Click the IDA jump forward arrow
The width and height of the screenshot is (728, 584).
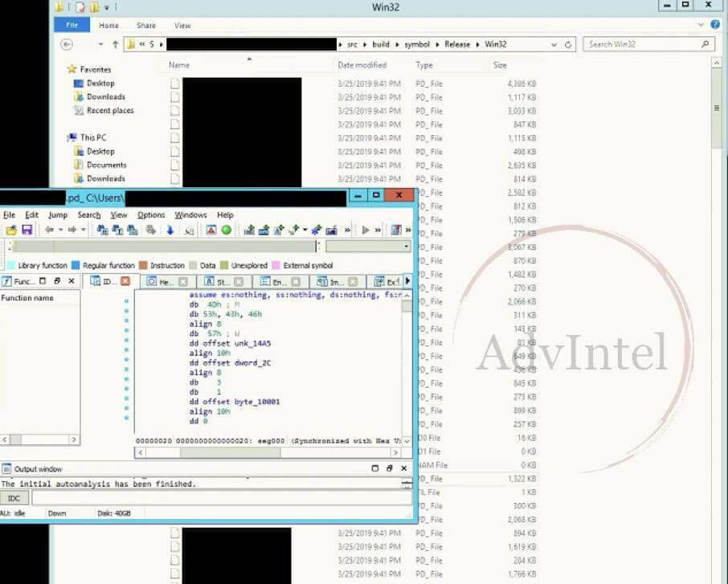[x=72, y=230]
